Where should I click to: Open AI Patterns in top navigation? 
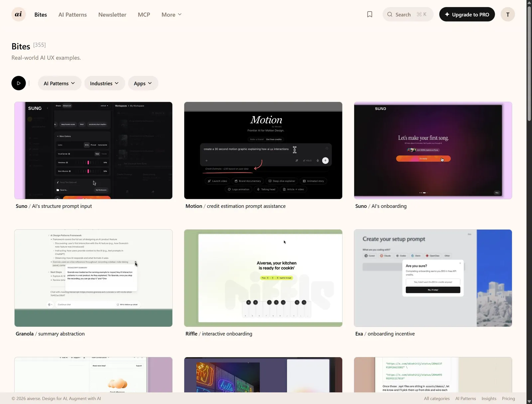pos(72,15)
